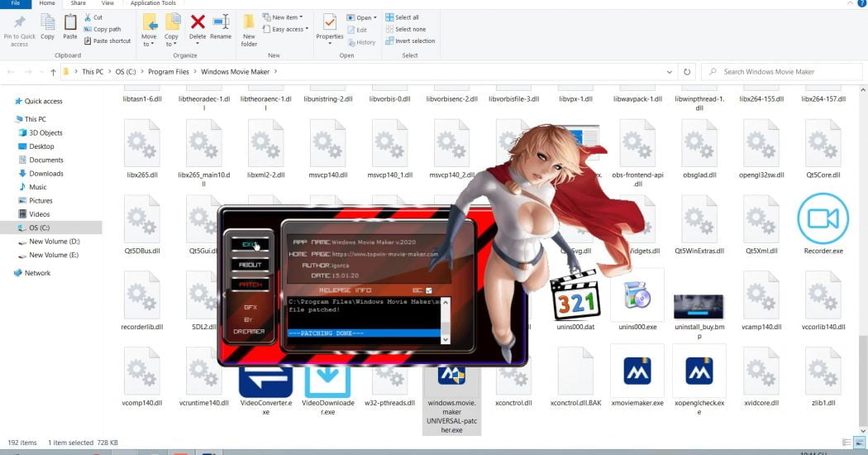
Task: Create a New folder
Action: point(249,30)
